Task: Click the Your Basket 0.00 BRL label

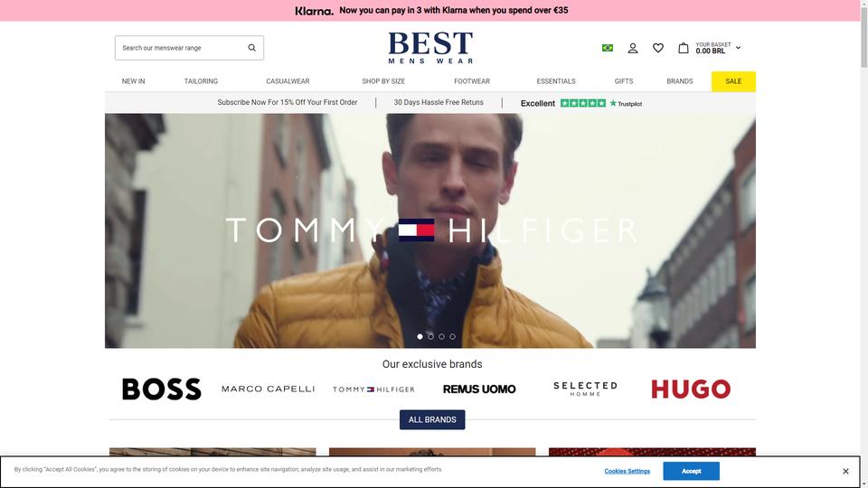Action: point(713,48)
